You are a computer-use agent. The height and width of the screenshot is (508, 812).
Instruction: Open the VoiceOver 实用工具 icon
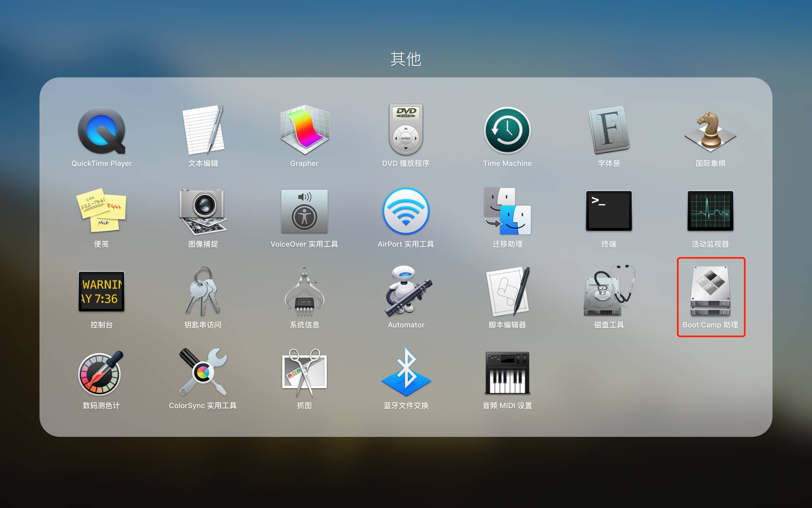[x=304, y=211]
